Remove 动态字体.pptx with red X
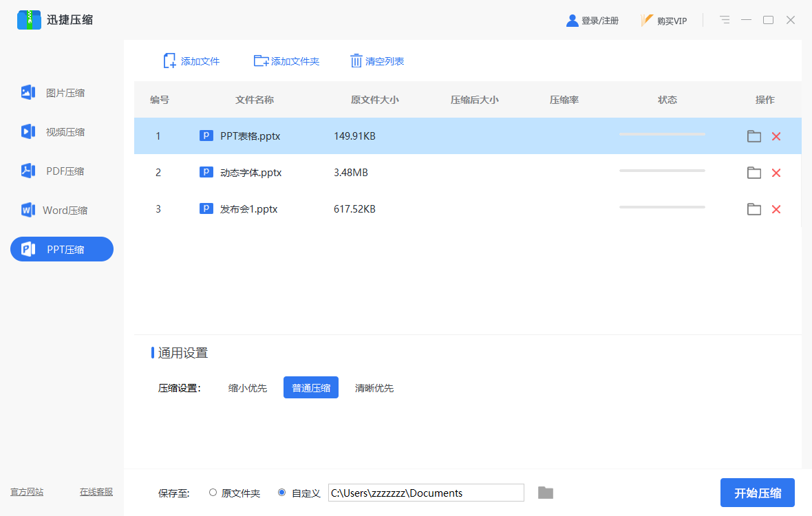The width and height of the screenshot is (812, 516). (776, 173)
